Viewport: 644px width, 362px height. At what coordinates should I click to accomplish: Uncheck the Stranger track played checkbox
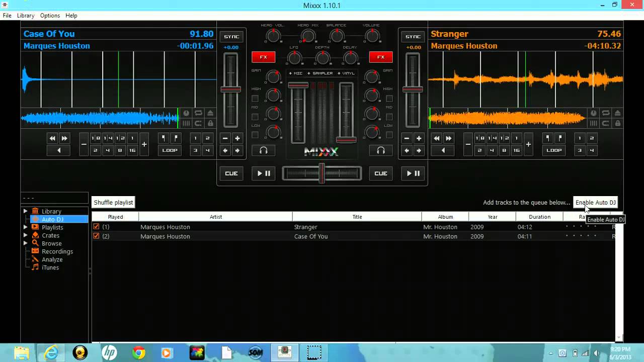[x=97, y=227]
